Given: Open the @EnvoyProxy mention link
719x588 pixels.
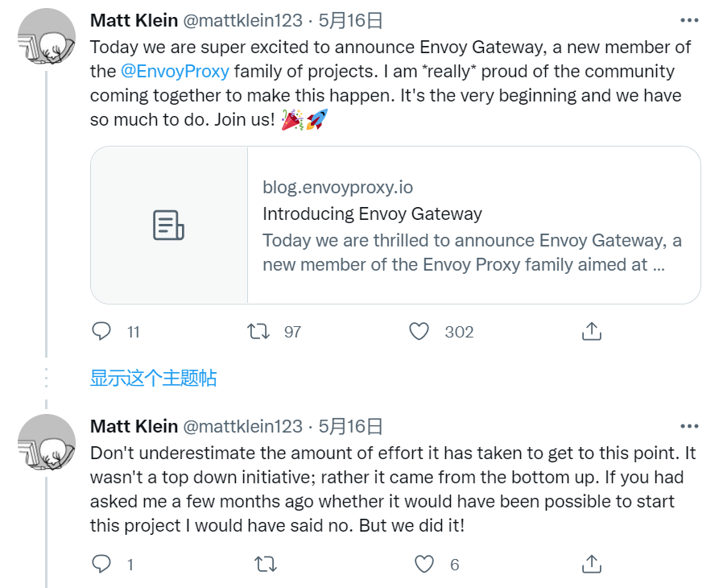Looking at the screenshot, I should click(176, 71).
